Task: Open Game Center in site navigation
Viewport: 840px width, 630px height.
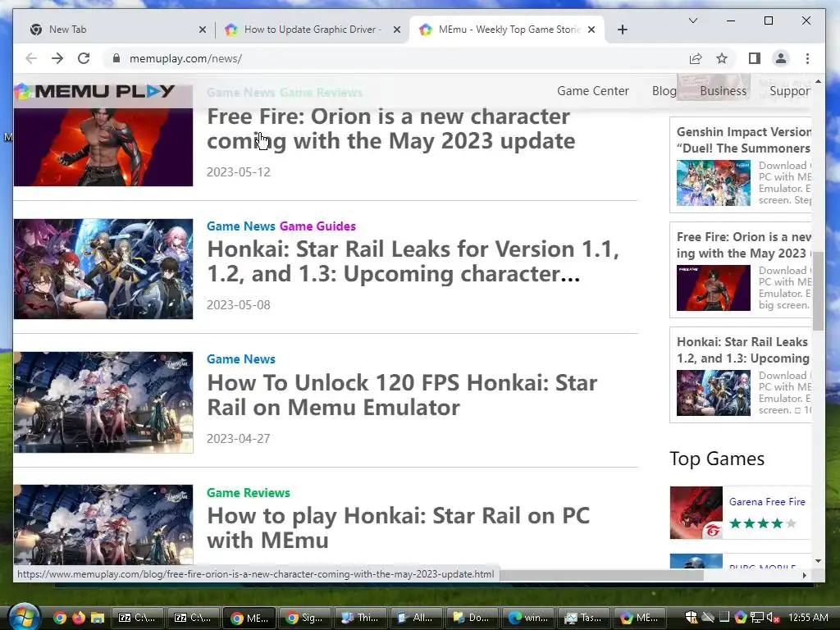Action: point(592,91)
